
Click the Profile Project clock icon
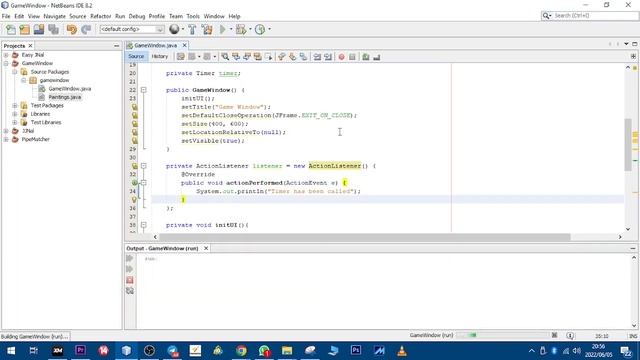pyautogui.click(x=260, y=29)
